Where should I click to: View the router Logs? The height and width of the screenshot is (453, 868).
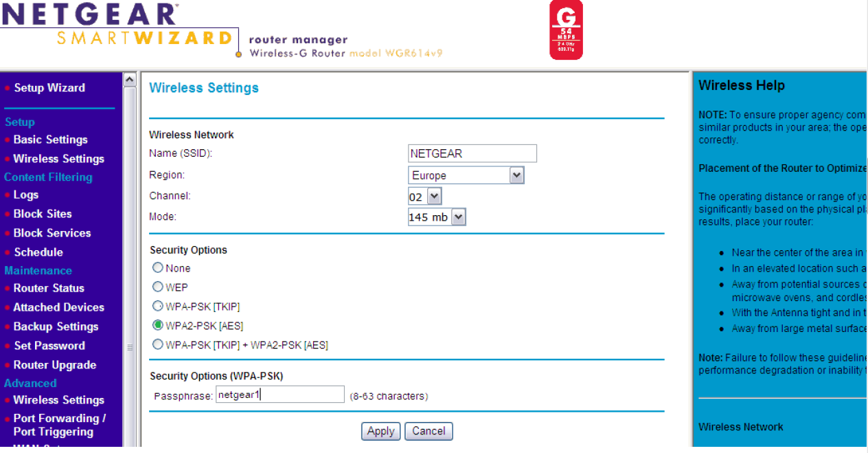pyautogui.click(x=25, y=195)
